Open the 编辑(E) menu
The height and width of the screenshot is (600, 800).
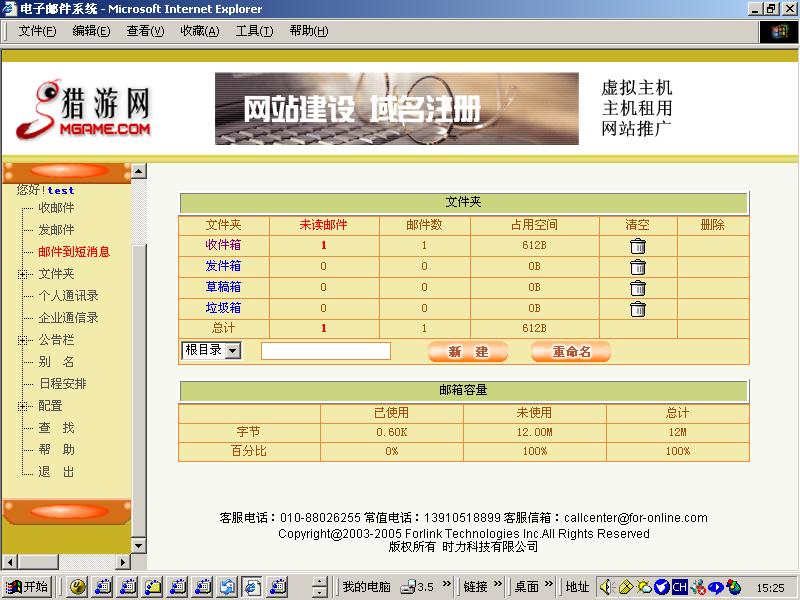tap(91, 31)
